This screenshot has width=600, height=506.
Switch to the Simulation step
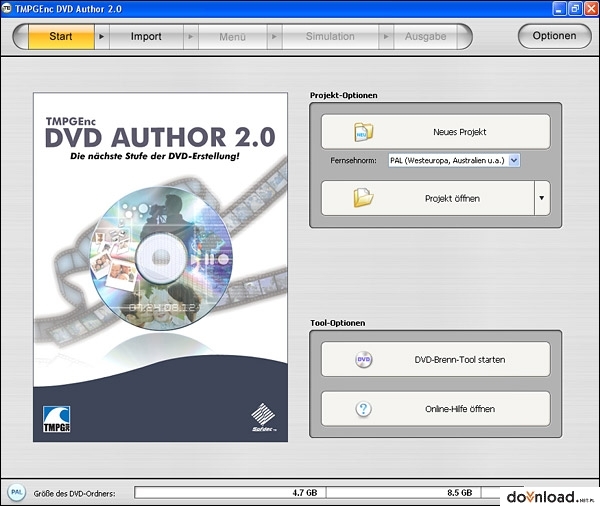click(x=330, y=37)
